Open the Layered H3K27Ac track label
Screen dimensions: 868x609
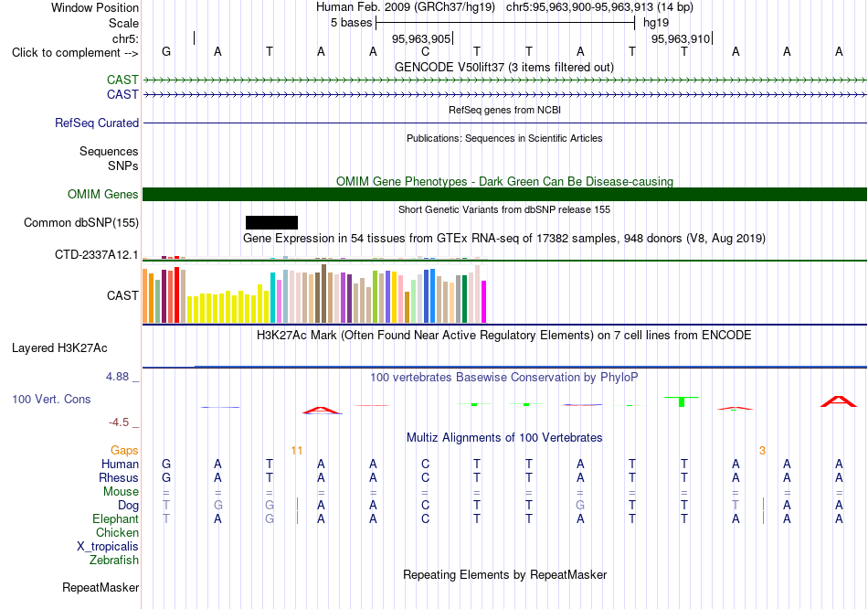pos(59,348)
